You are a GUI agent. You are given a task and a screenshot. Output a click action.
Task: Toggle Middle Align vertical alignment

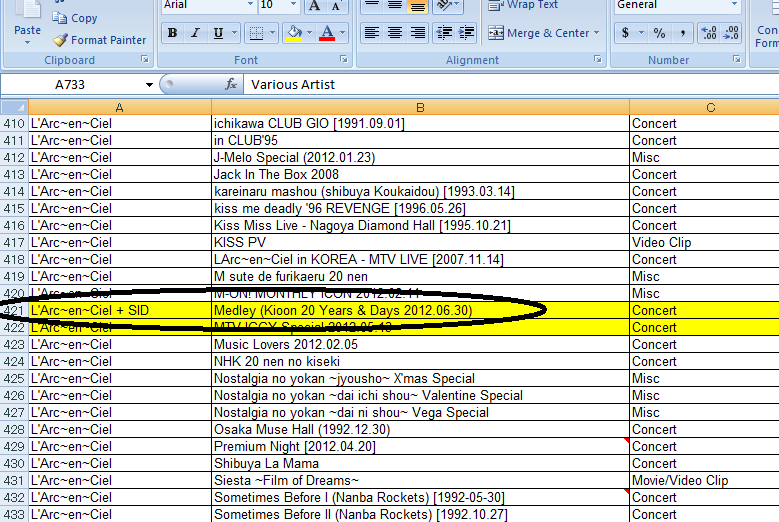click(395, 6)
